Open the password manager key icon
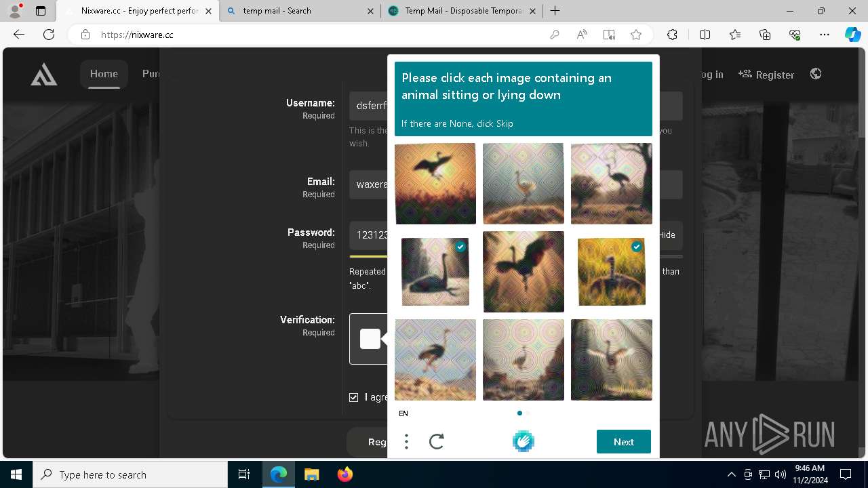The width and height of the screenshot is (868, 488). tap(555, 35)
